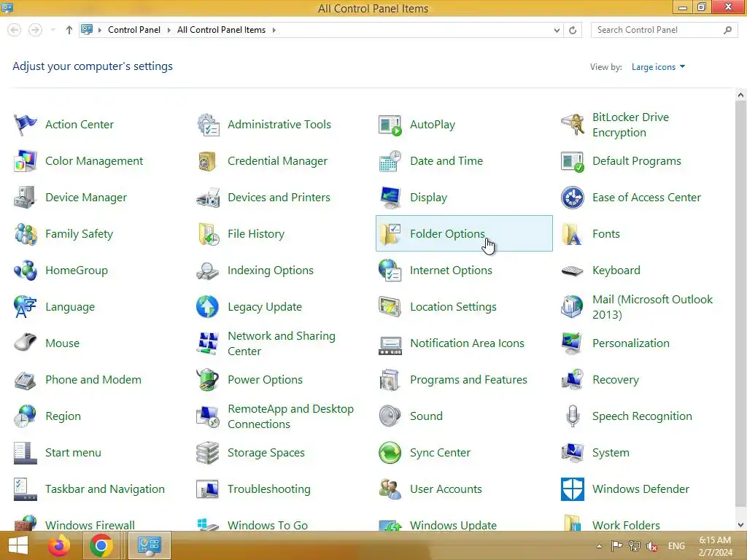Open the Windows Start button

click(x=18, y=545)
